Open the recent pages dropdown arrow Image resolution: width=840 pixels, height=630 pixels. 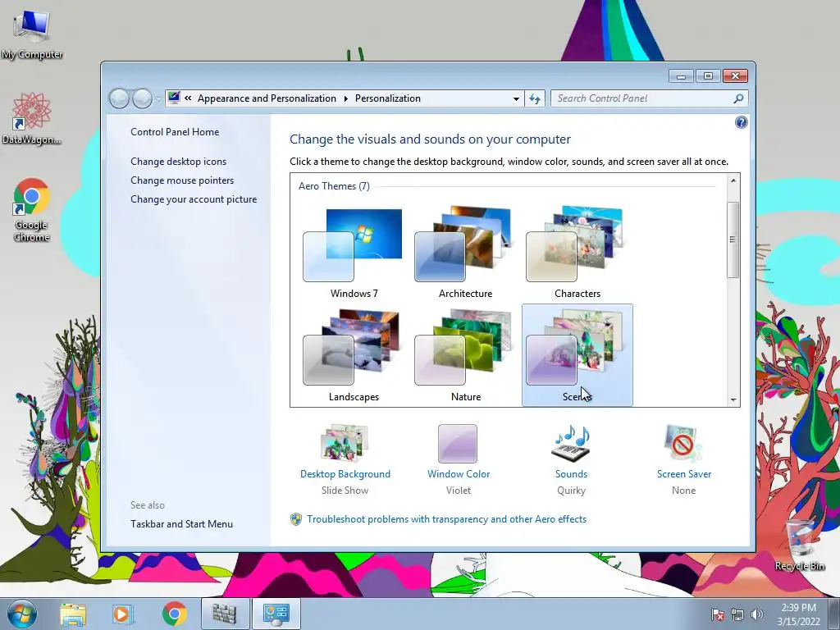point(158,99)
